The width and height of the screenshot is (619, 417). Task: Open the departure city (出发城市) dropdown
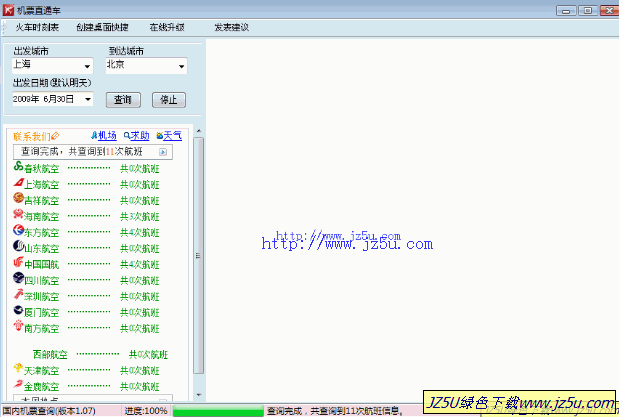[x=87, y=66]
